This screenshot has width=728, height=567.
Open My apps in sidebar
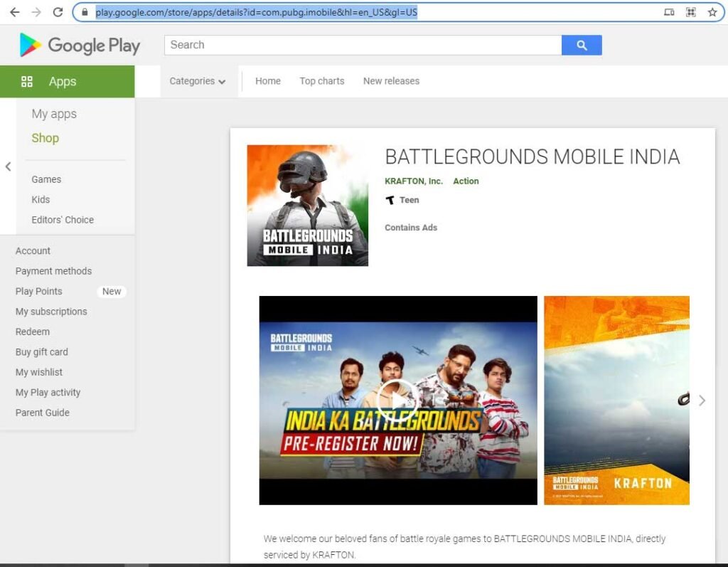54,114
